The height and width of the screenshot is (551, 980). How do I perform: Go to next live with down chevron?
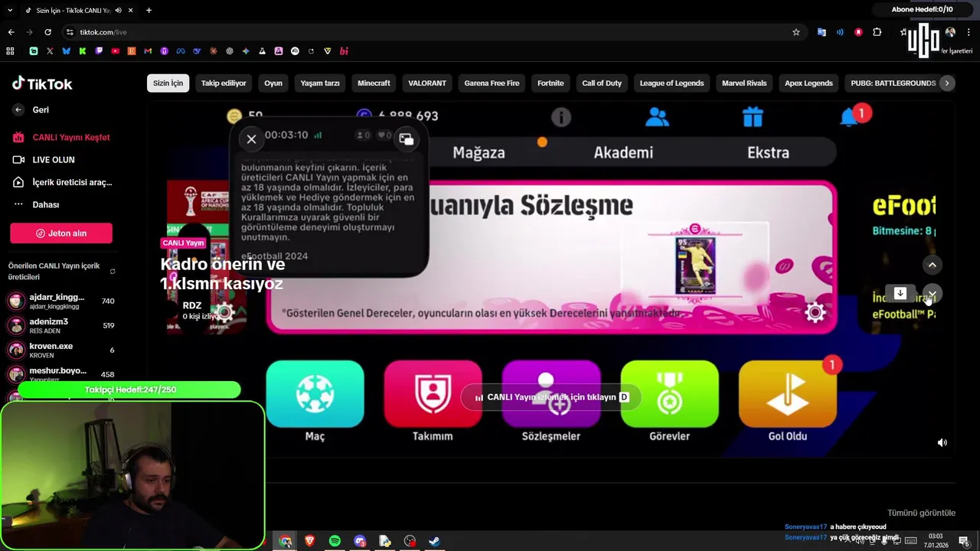coord(932,294)
